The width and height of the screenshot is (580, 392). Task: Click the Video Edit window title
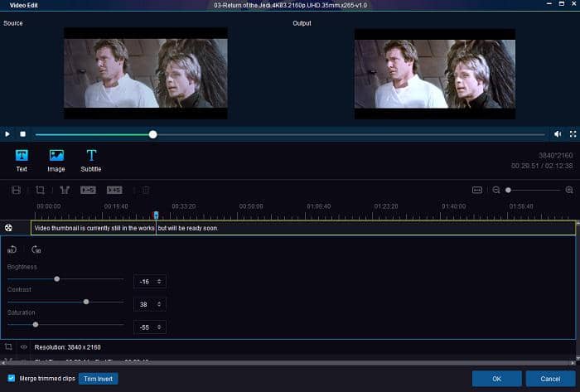tap(24, 5)
